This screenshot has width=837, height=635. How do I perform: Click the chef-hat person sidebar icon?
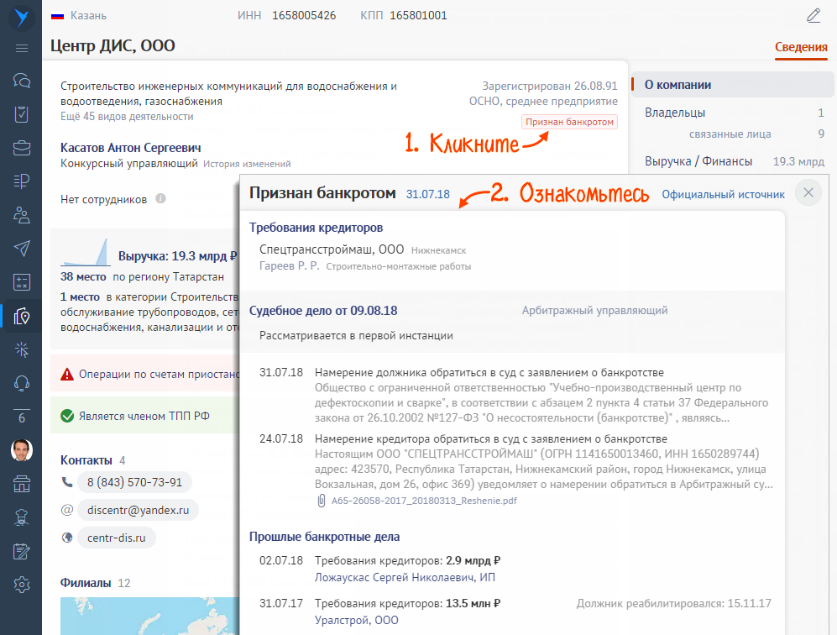(x=21, y=518)
